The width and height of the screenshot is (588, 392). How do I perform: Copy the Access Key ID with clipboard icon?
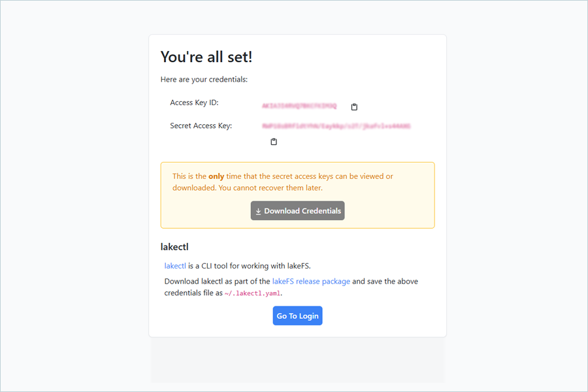[x=354, y=106]
